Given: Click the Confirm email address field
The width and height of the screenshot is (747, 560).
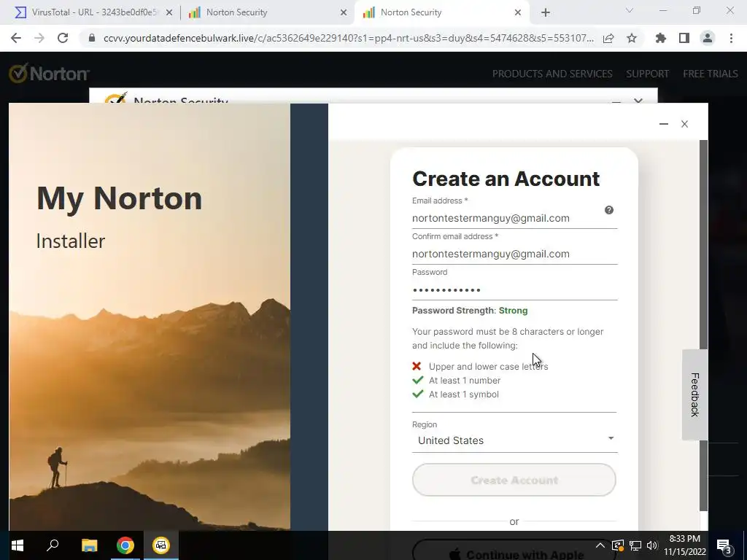Looking at the screenshot, I should tap(514, 254).
